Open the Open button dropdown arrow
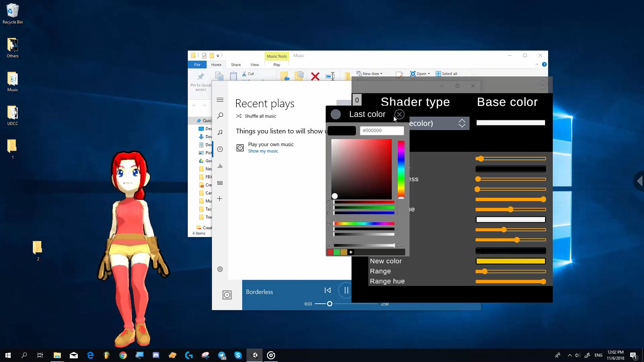Image resolution: width=644 pixels, height=362 pixels. [428, 73]
